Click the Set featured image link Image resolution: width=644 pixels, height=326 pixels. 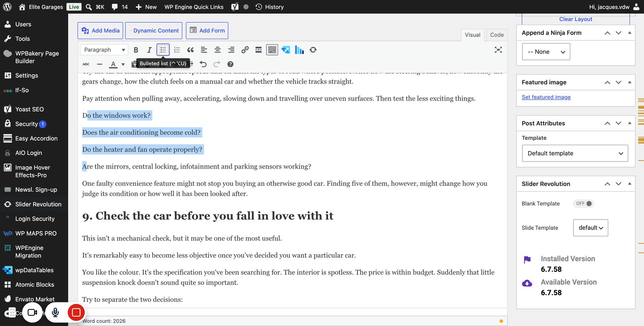[546, 97]
